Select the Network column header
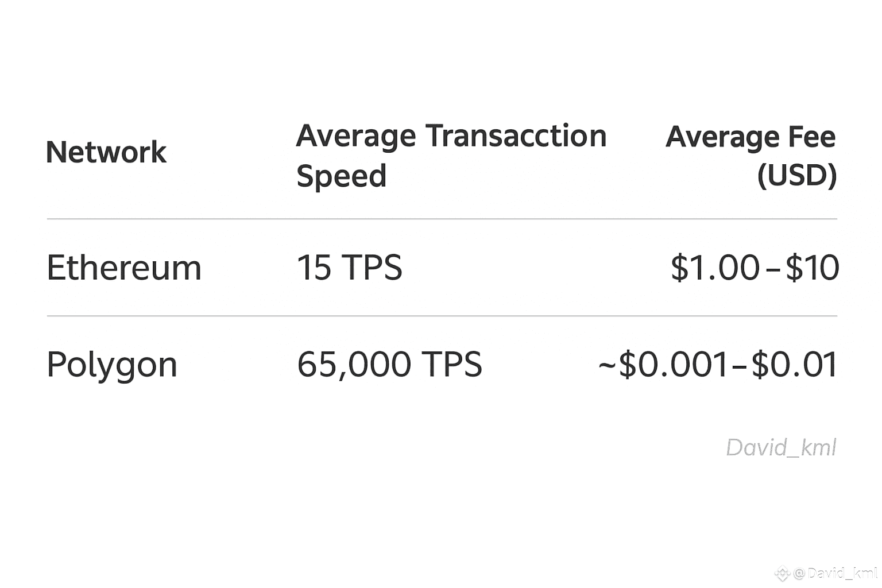The width and height of the screenshot is (882, 588). [x=106, y=152]
